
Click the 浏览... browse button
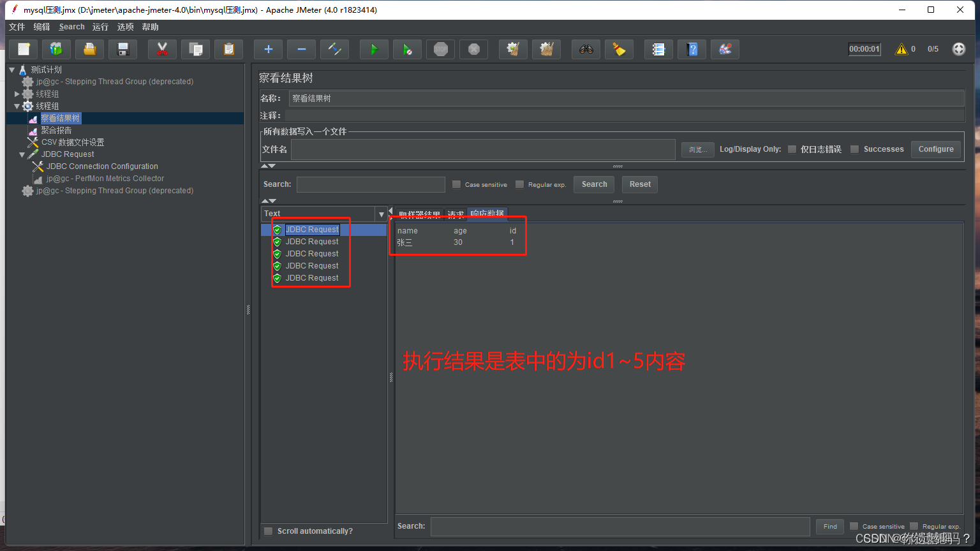[697, 149]
